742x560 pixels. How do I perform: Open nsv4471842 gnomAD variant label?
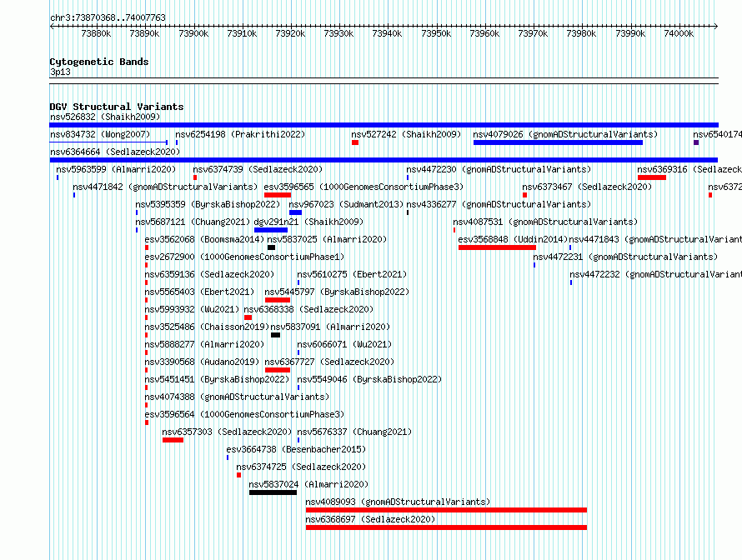165,187
